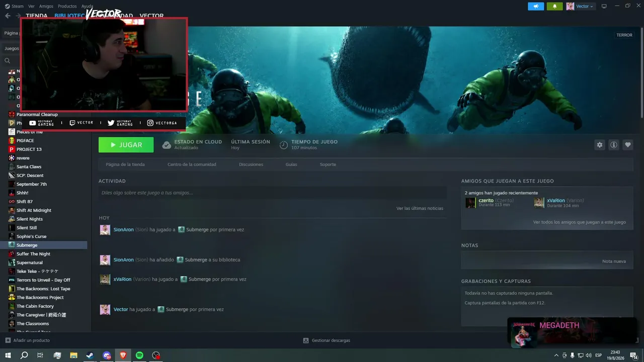The image size is (644, 362).
Task: Open the Ver menu
Action: (32, 6)
